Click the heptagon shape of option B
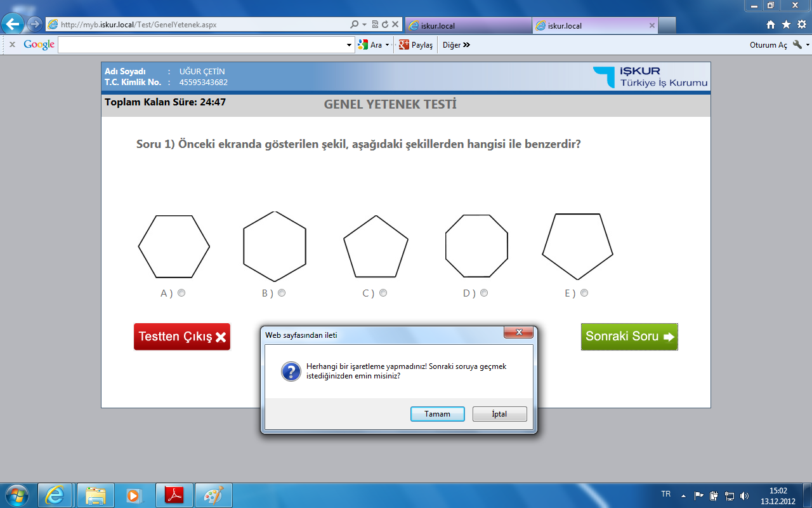This screenshot has height=508, width=812. [x=275, y=246]
